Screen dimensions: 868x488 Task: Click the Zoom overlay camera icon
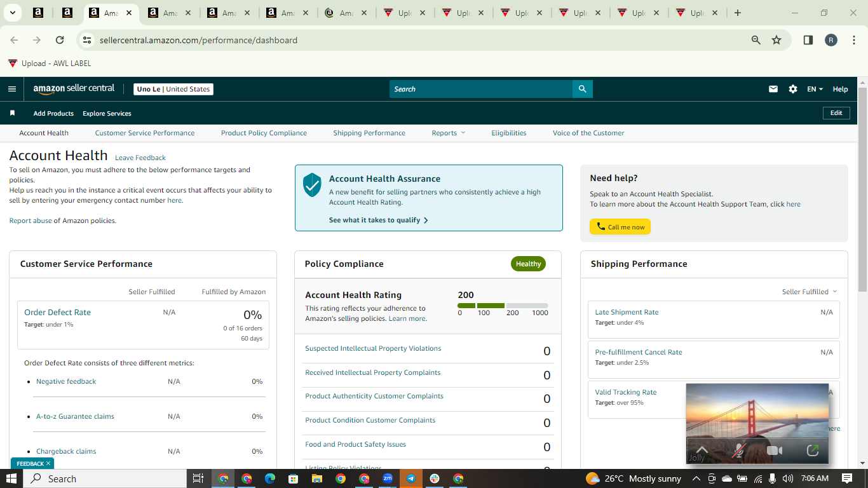775,451
